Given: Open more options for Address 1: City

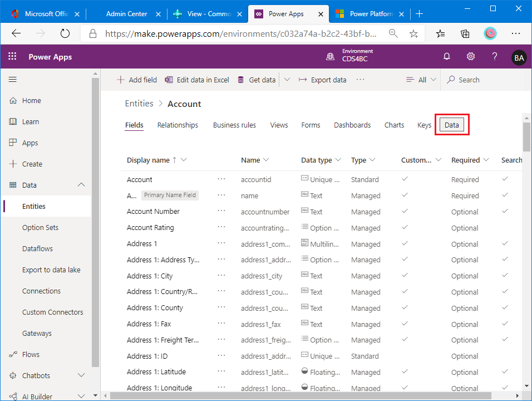Looking at the screenshot, I should tap(221, 275).
